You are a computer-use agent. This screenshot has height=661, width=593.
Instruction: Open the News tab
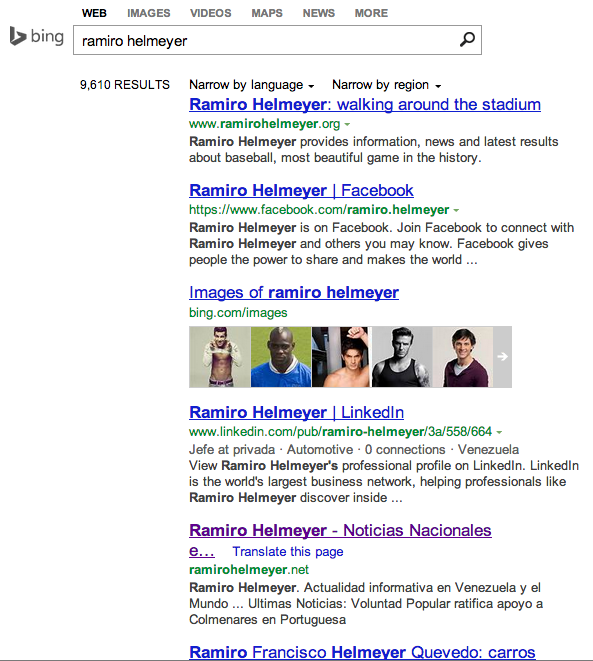[x=319, y=13]
